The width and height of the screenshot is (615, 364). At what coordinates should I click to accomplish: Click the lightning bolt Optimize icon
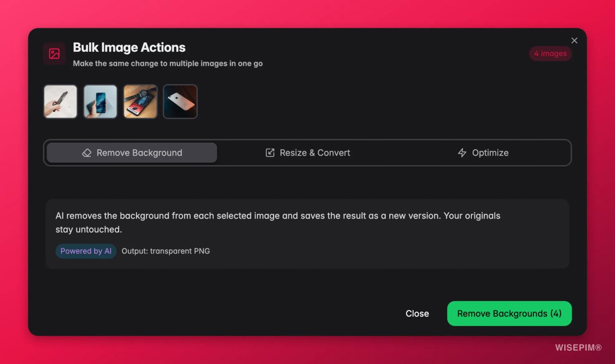pyautogui.click(x=462, y=153)
